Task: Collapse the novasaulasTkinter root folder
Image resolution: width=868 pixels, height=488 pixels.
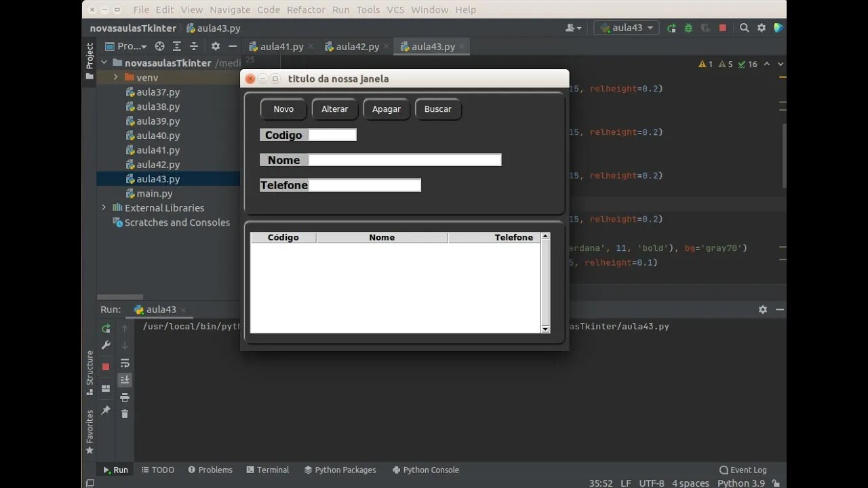Action: pyautogui.click(x=104, y=63)
